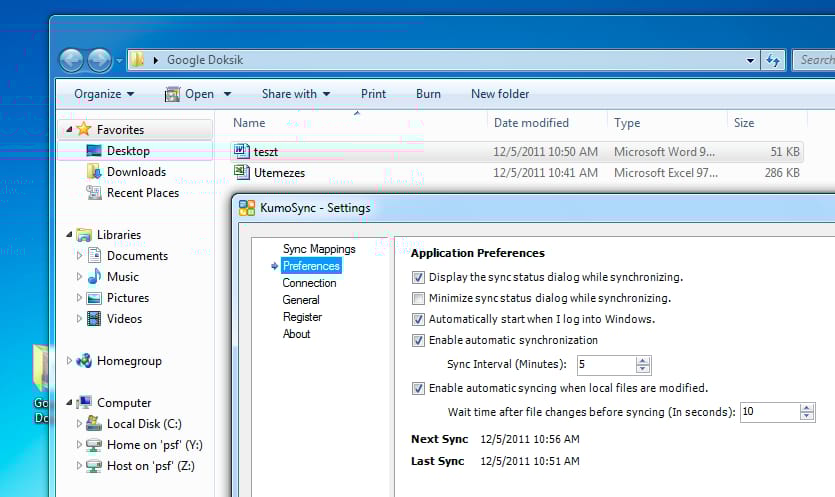The image size is (835, 497).
Task: Click the Back navigation arrow button
Action: (x=71, y=60)
